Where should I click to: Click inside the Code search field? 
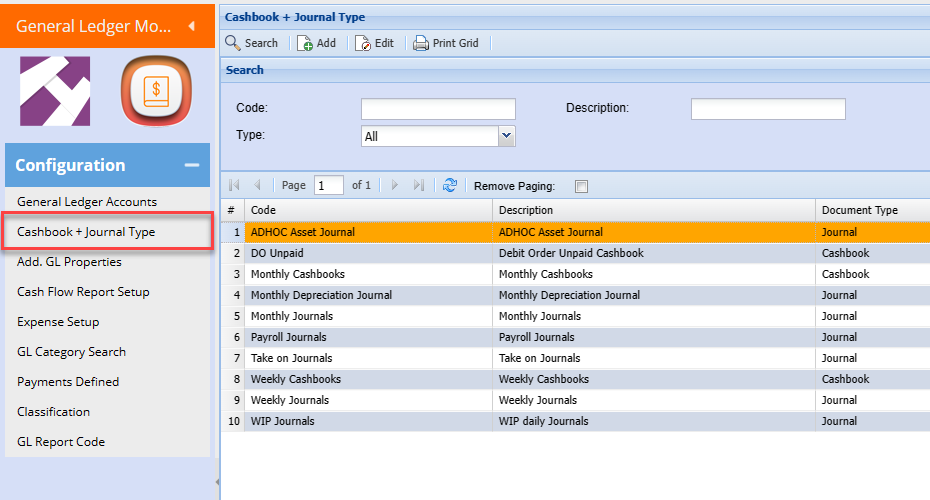438,109
